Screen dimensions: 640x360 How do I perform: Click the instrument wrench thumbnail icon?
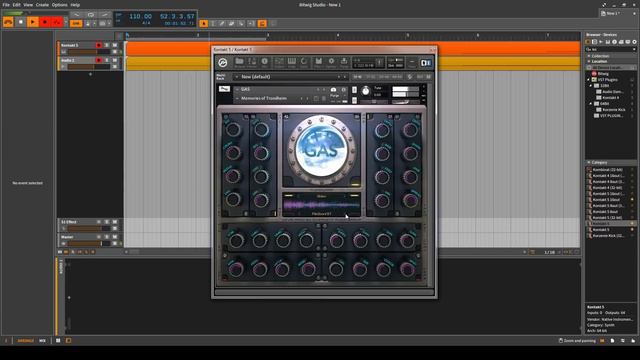(224, 89)
